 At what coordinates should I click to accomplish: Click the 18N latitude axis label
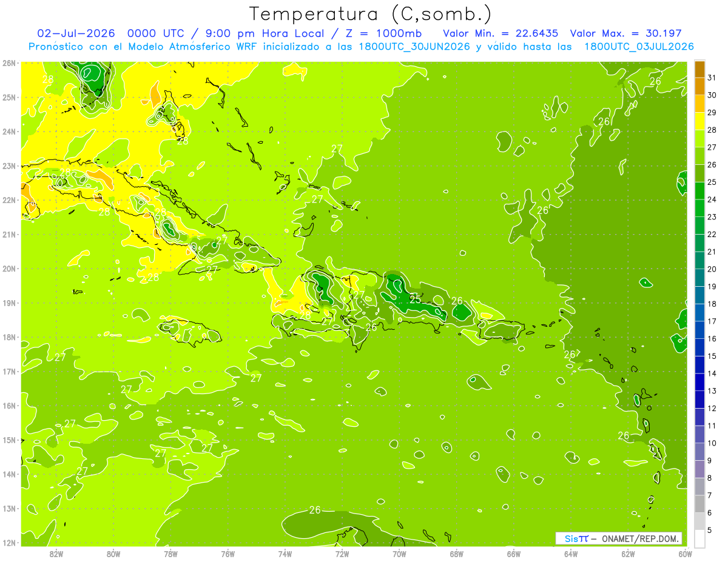coord(9,337)
